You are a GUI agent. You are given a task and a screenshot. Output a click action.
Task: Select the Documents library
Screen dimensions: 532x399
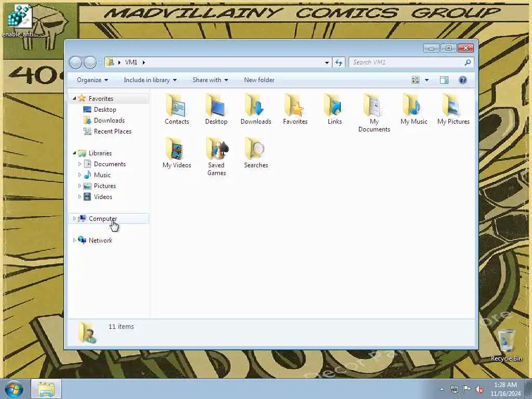(x=104, y=164)
